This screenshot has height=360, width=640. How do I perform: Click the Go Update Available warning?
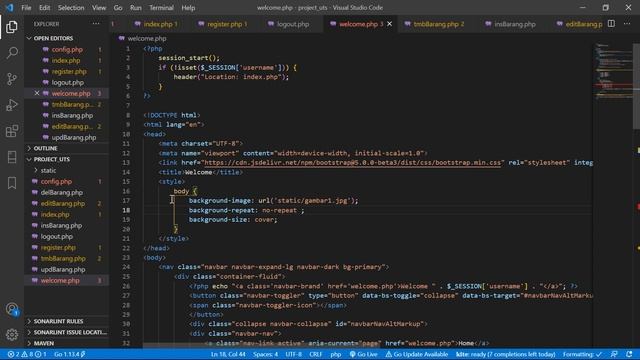(x=417, y=354)
